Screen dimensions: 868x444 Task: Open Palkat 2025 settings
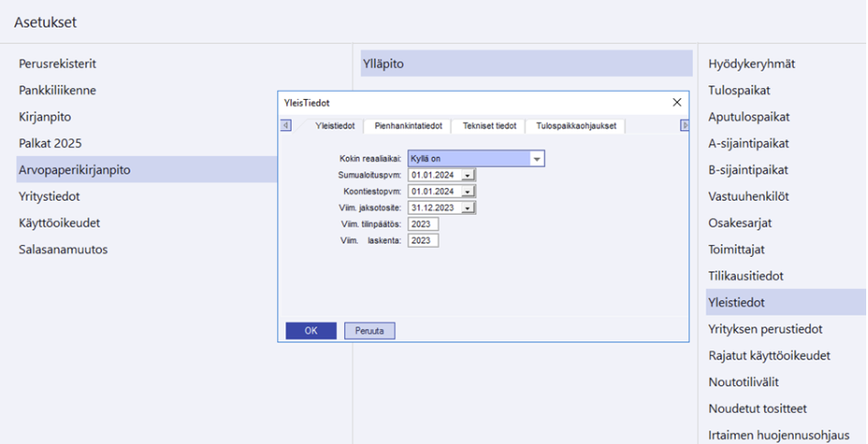point(57,143)
